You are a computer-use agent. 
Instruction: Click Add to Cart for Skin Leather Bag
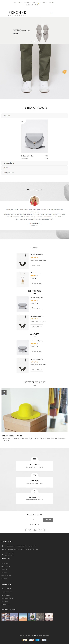(37, 283)
